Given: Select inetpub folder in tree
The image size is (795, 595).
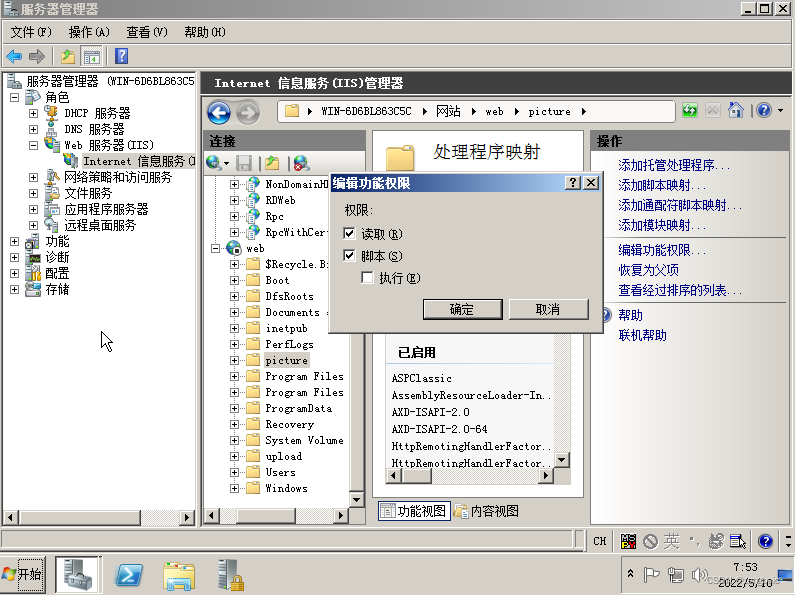Looking at the screenshot, I should (286, 328).
